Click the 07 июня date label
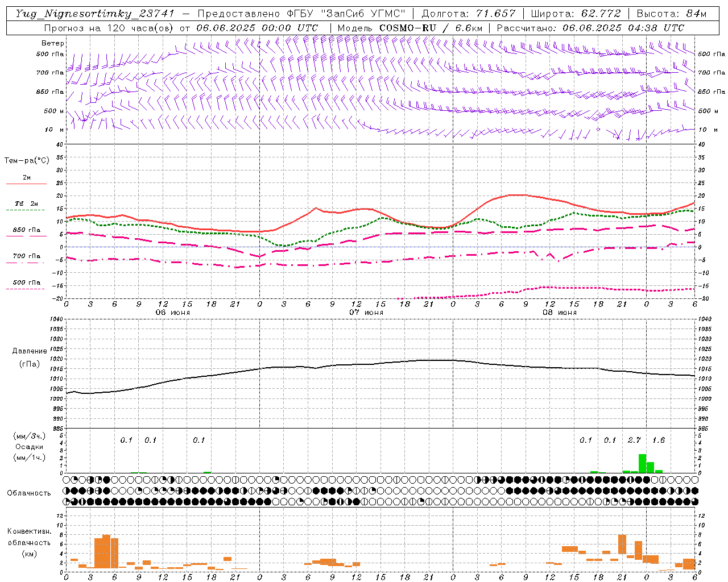This screenshot has height=582, width=728. coord(366,313)
